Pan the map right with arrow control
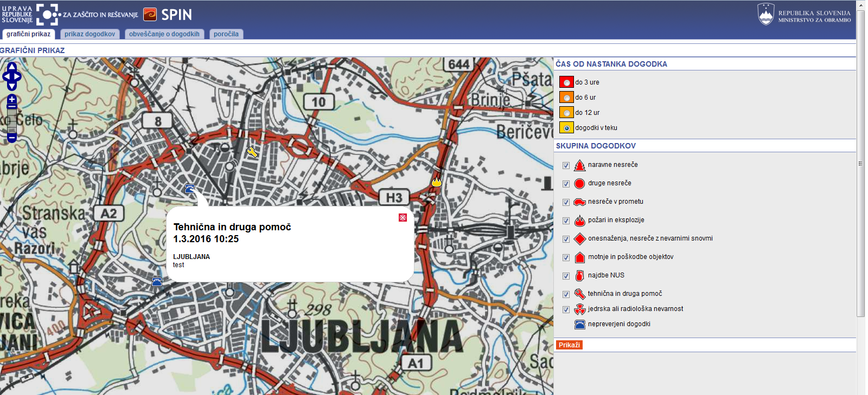This screenshot has width=868, height=395. pos(18,76)
